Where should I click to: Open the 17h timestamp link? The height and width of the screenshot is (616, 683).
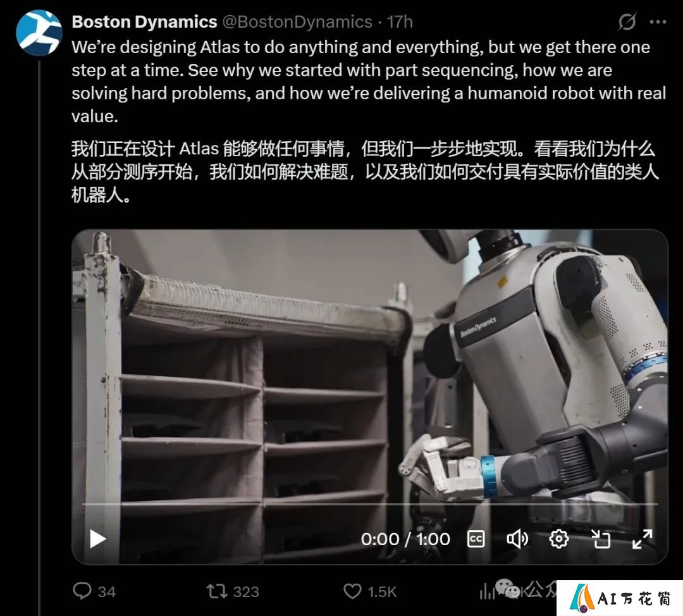pyautogui.click(x=400, y=22)
